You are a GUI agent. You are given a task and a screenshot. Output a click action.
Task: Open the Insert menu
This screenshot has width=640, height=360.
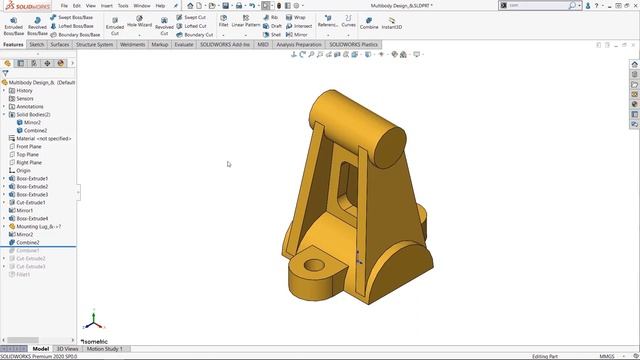[107, 6]
